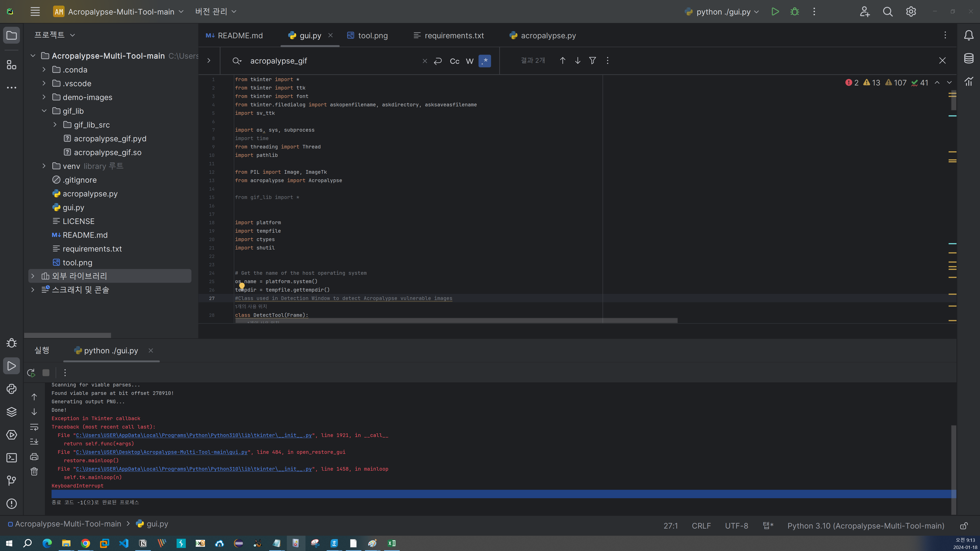980x551 pixels.
Task: Click the Debug bug icon in toolbar
Action: (x=794, y=12)
